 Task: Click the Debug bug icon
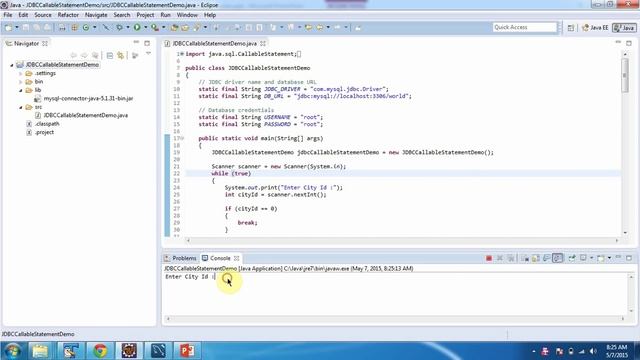coord(119,27)
